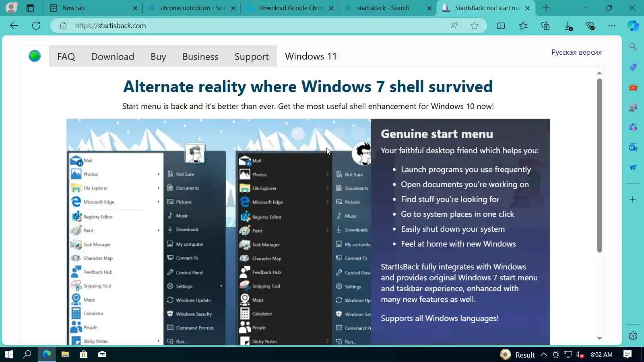Open the notification center

627,354
